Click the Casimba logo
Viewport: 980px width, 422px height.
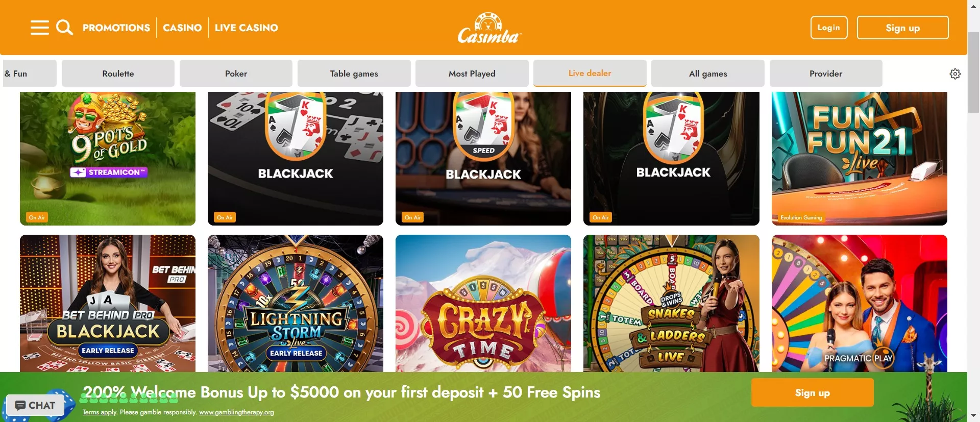tap(489, 29)
